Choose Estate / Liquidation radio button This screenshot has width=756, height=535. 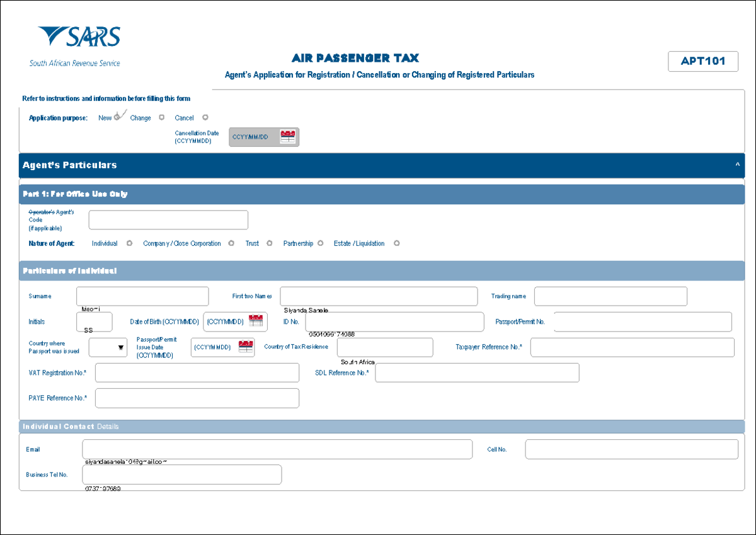[396, 243]
